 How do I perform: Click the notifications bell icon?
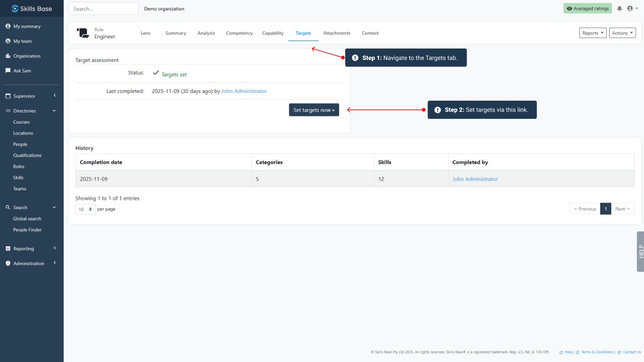coord(619,9)
